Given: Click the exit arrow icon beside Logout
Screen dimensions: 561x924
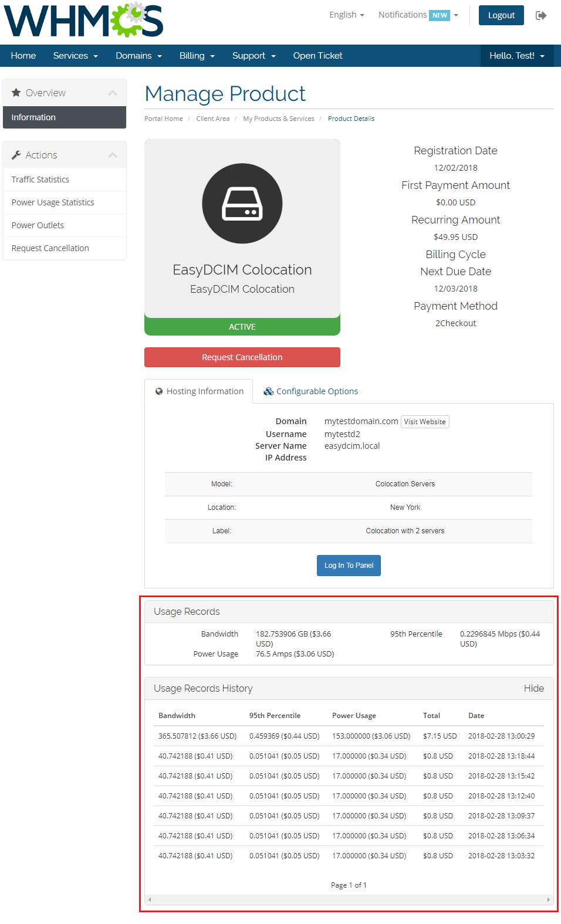Looking at the screenshot, I should [541, 15].
